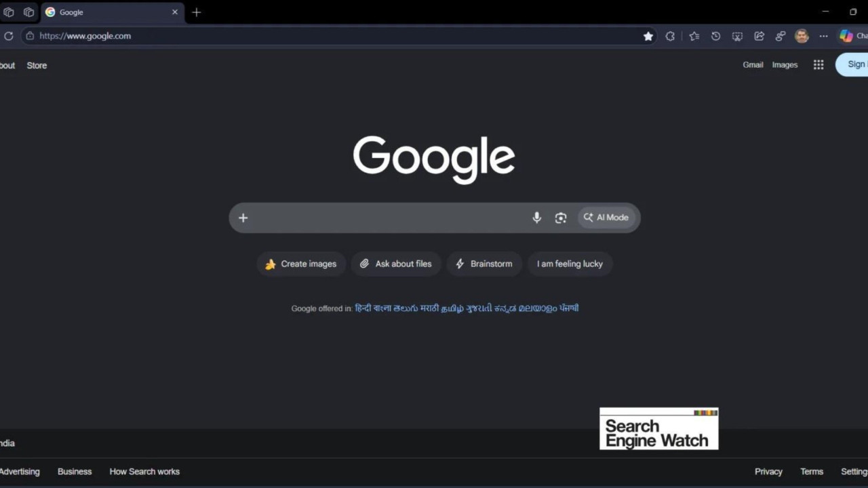Click Ask about files chip
The image size is (868, 488).
click(x=395, y=264)
